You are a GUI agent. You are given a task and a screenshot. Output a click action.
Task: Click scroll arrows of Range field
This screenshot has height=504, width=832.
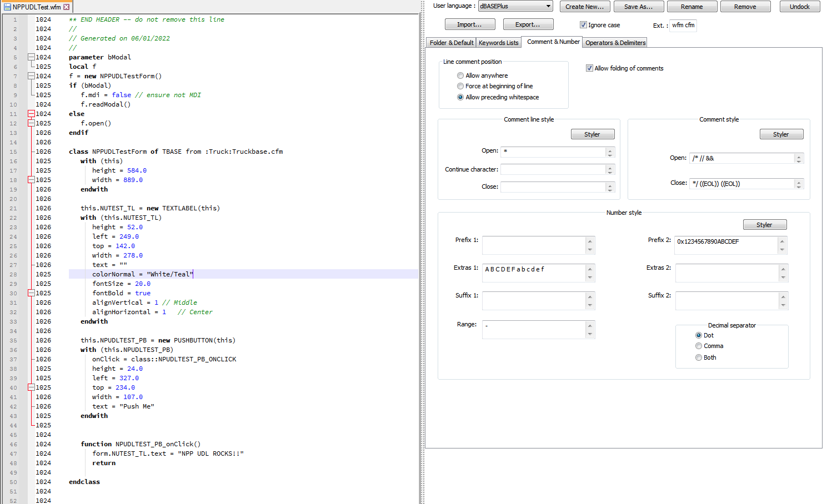tap(590, 329)
